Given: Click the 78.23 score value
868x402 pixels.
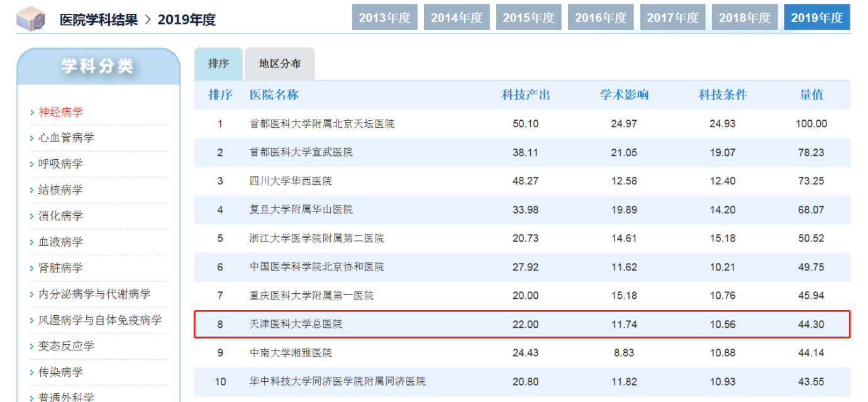Looking at the screenshot, I should click(811, 152).
